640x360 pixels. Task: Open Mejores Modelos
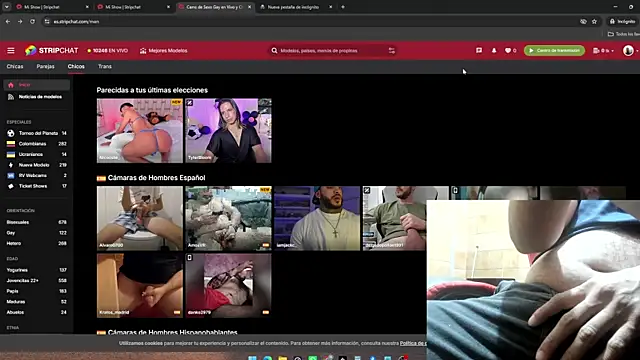[164, 51]
